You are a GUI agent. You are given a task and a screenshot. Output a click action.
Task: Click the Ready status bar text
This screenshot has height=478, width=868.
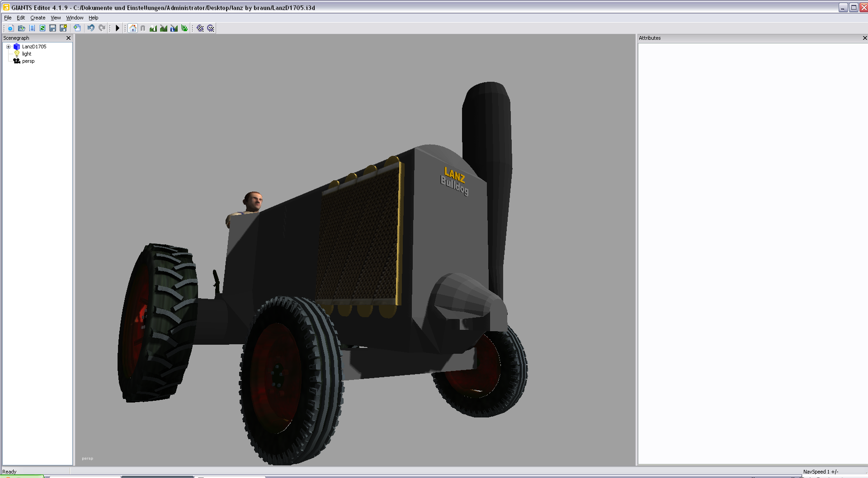pyautogui.click(x=9, y=472)
